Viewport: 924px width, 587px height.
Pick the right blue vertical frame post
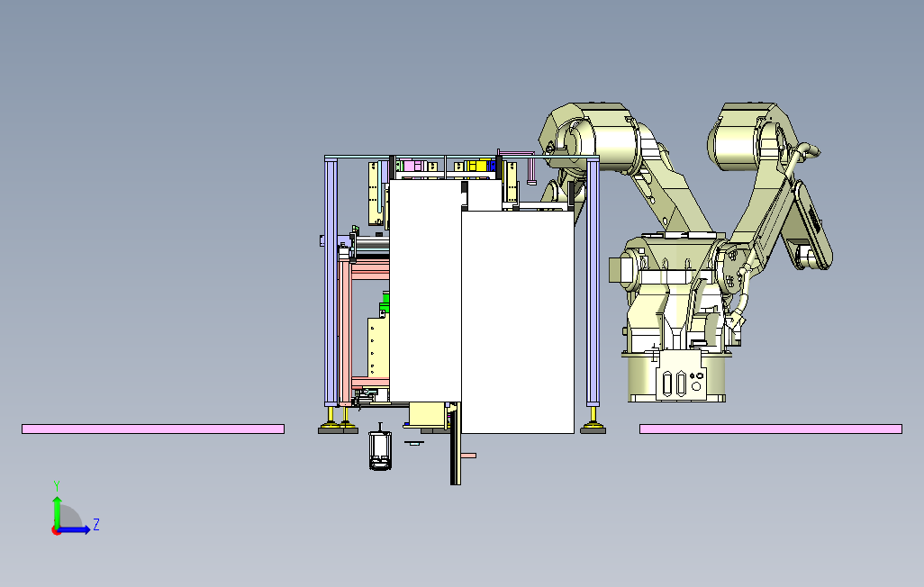coord(593,282)
